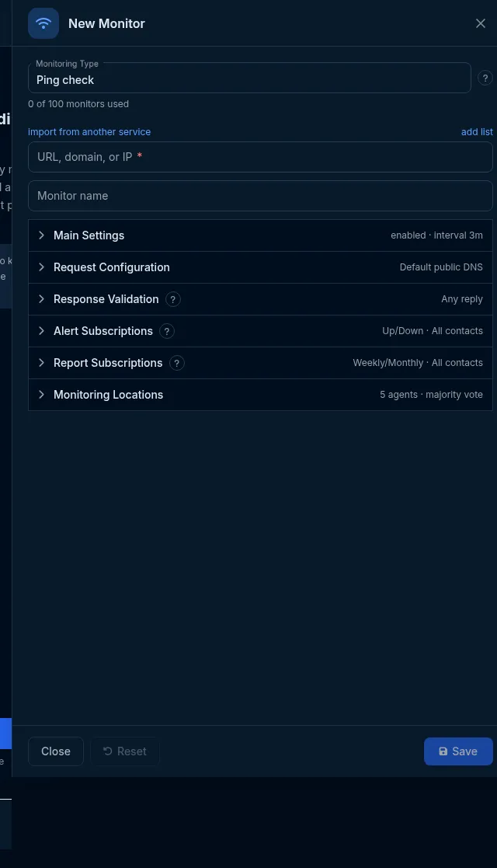Viewport: 497px width, 868px height.
Task: Click 'Up/Down · All contacts' summary text
Action: click(x=433, y=331)
